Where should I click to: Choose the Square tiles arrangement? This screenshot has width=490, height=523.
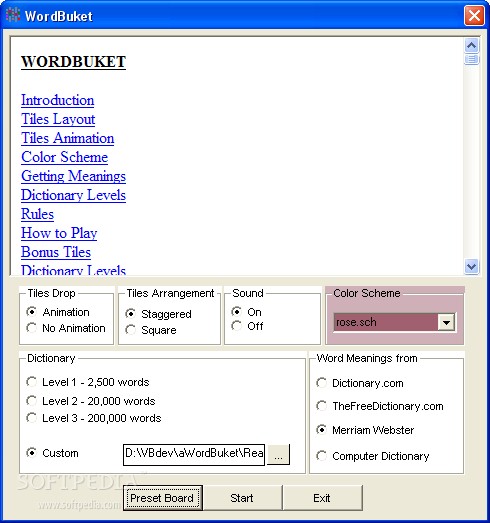pyautogui.click(x=151, y=330)
